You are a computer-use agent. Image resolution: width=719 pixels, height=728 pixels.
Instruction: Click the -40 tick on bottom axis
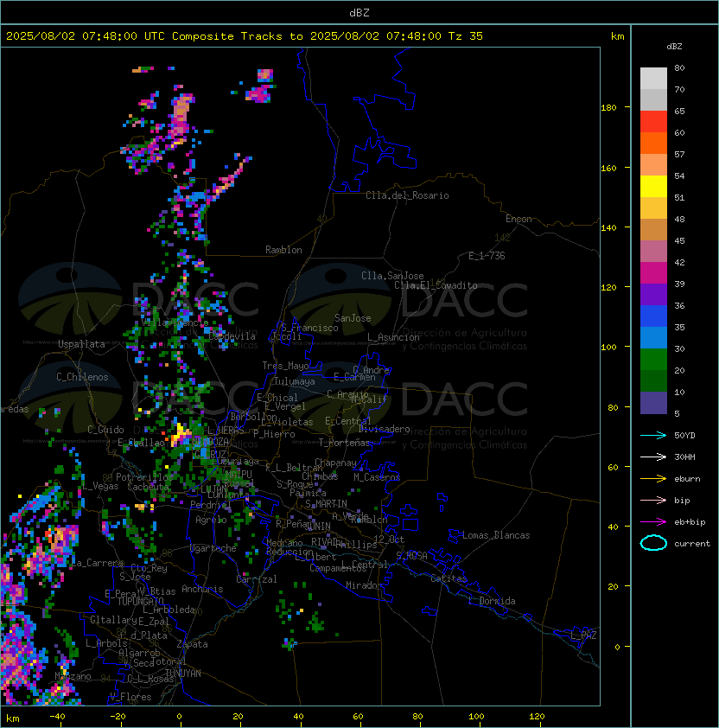click(57, 717)
